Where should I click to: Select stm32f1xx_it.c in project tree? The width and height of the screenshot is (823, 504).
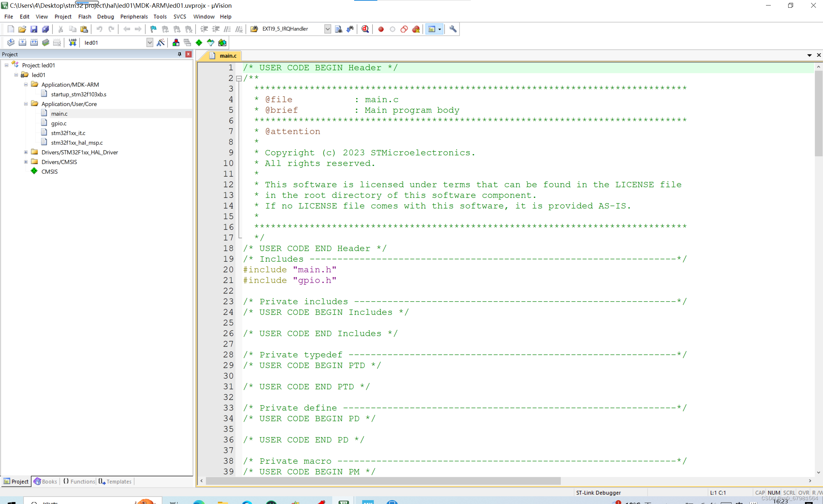click(x=68, y=133)
